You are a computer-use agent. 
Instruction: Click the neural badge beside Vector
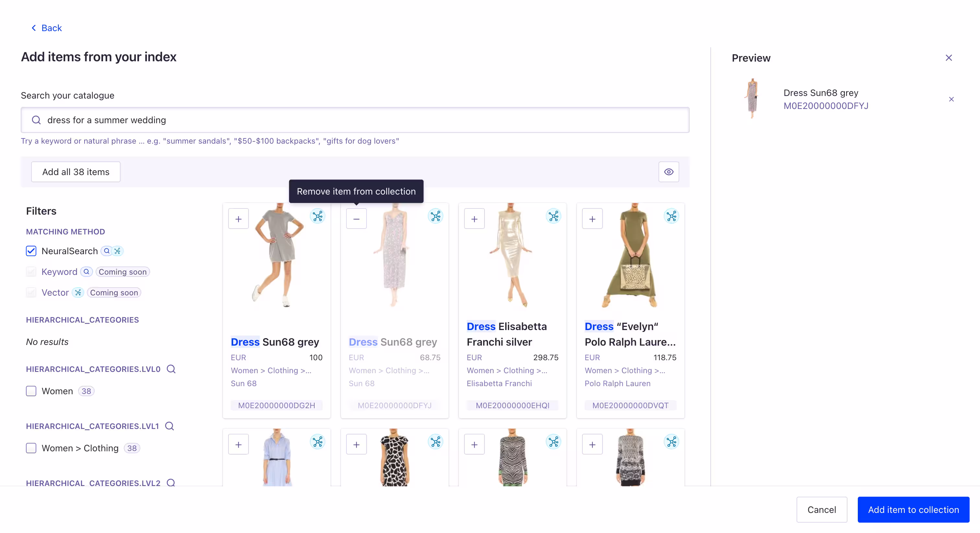[x=78, y=292]
